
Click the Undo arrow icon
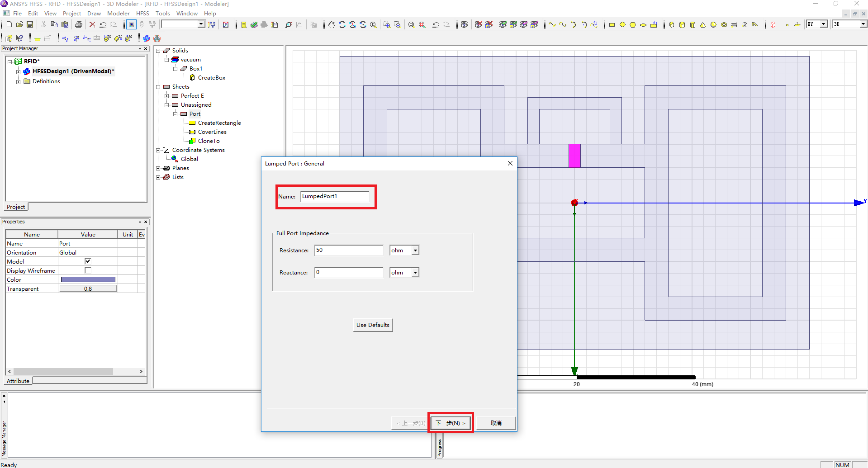[x=103, y=24]
